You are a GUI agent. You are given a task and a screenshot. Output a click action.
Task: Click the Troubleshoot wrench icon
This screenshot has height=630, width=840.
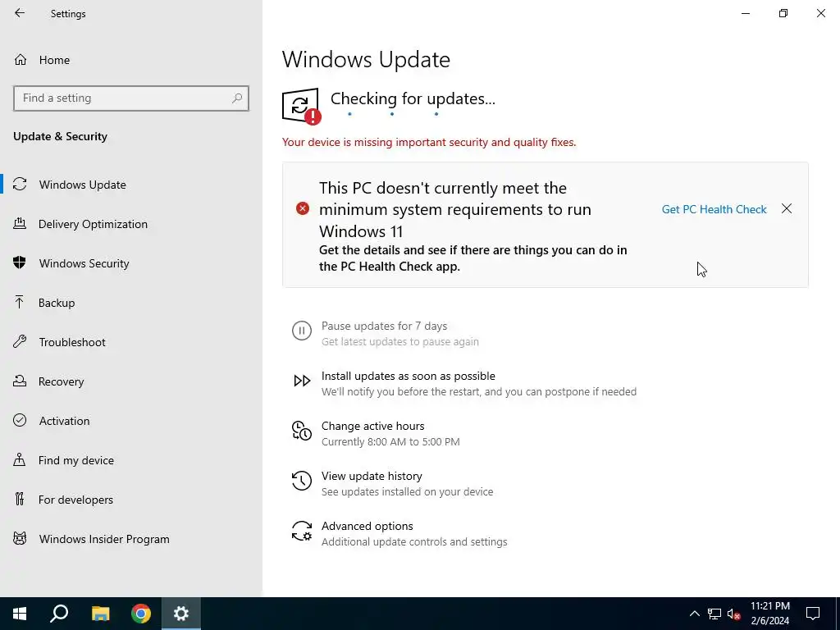[x=20, y=341]
